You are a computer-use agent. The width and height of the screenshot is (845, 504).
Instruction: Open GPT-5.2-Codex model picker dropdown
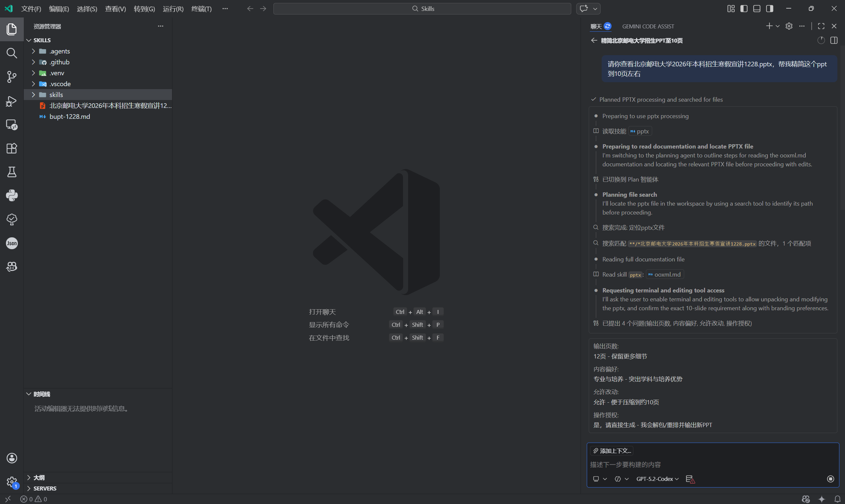(657, 479)
